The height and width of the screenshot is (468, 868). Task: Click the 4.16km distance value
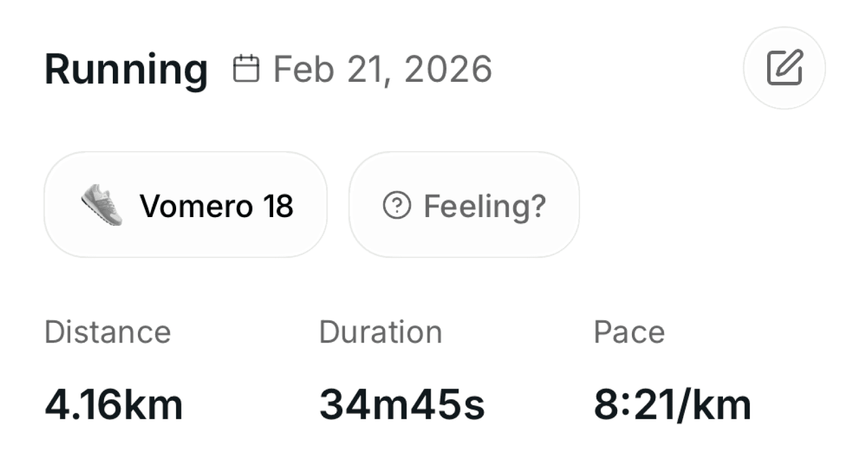click(114, 405)
